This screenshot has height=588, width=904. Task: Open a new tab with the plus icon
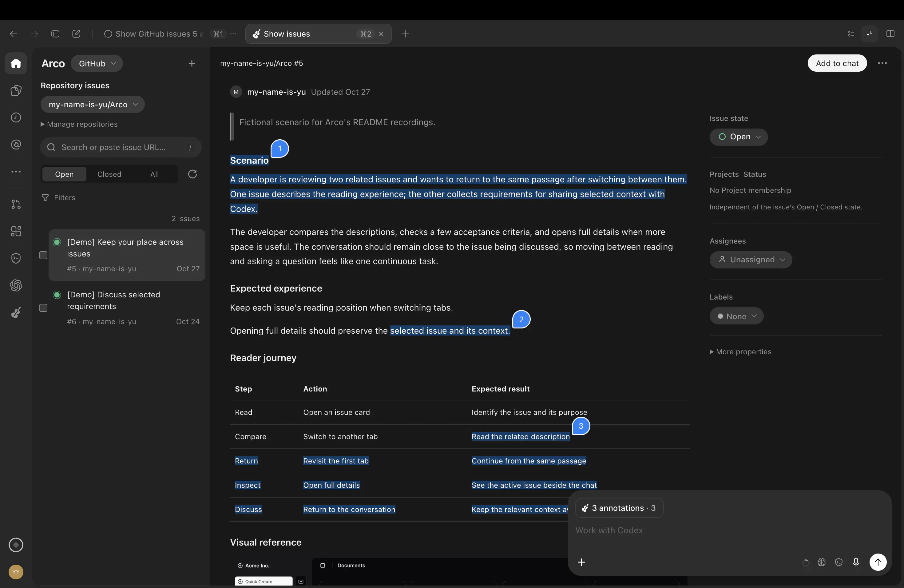click(405, 34)
